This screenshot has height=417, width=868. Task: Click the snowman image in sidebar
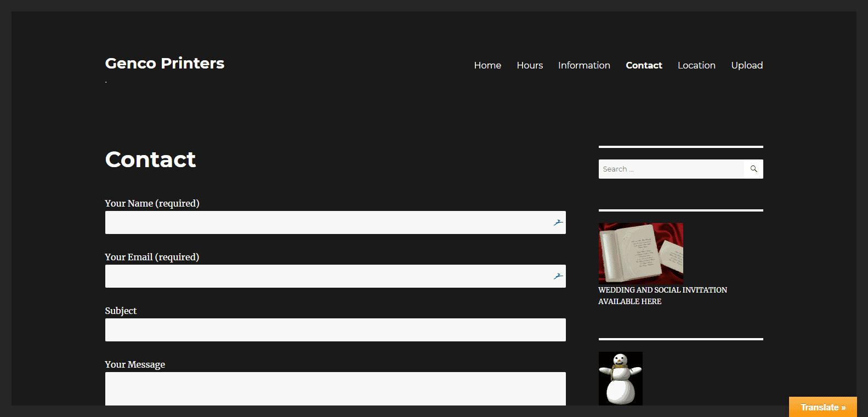pos(620,378)
